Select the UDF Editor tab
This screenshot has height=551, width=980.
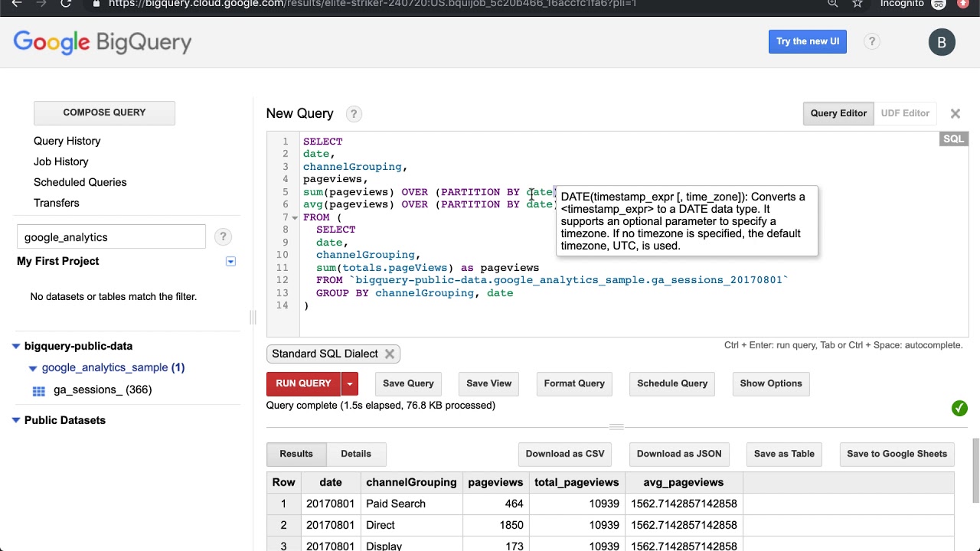[905, 113]
